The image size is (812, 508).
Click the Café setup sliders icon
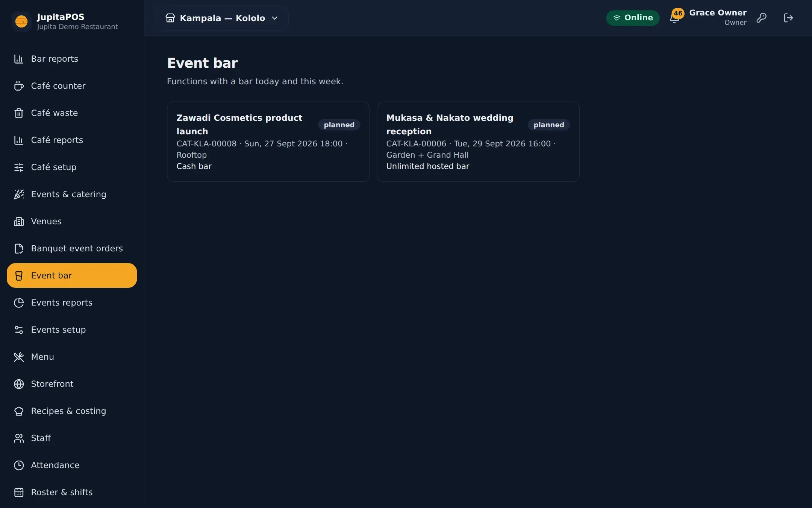(x=19, y=167)
